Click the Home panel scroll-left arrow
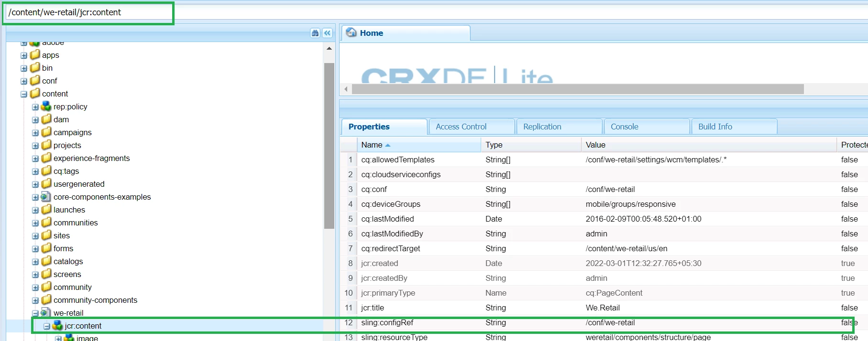Viewport: 868px width, 341px height. pyautogui.click(x=346, y=89)
